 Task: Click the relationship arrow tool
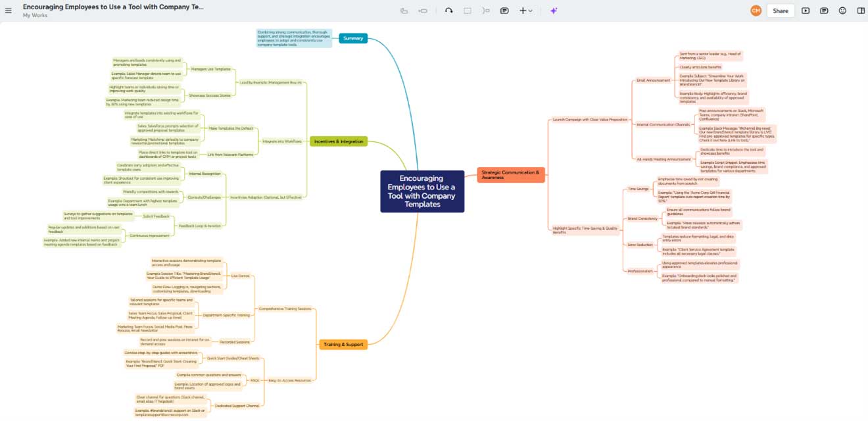pyautogui.click(x=448, y=11)
